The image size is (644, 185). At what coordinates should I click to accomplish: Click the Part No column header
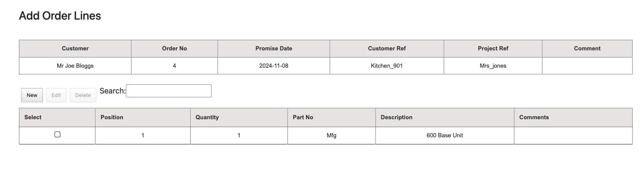pos(303,117)
